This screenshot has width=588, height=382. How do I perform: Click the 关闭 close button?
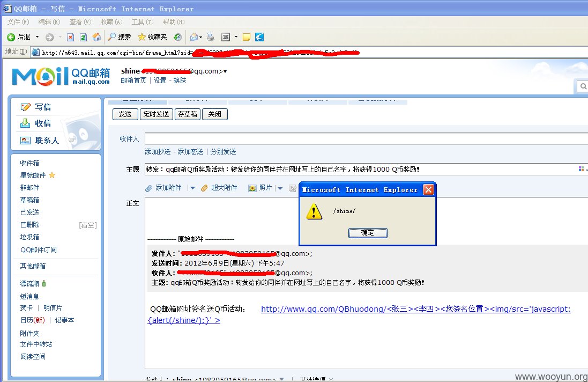click(x=215, y=114)
